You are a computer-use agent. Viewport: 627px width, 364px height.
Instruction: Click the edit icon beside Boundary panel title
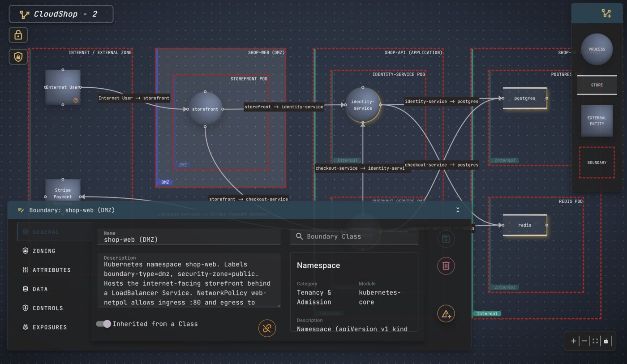tap(21, 210)
